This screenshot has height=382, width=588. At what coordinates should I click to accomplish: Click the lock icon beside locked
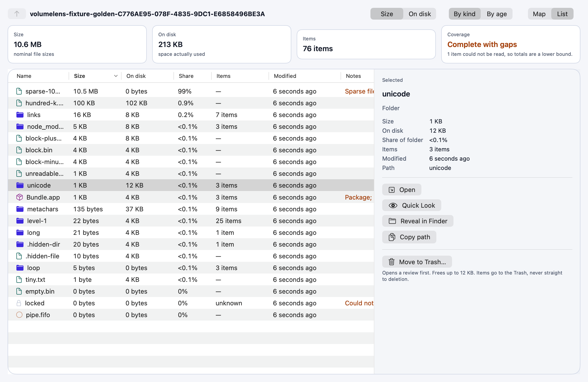(19, 303)
